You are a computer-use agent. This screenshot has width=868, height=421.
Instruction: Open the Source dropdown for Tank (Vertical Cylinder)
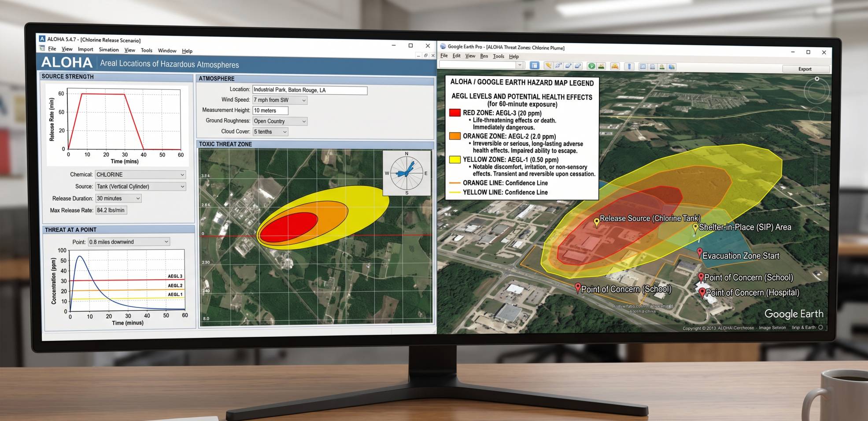140,187
